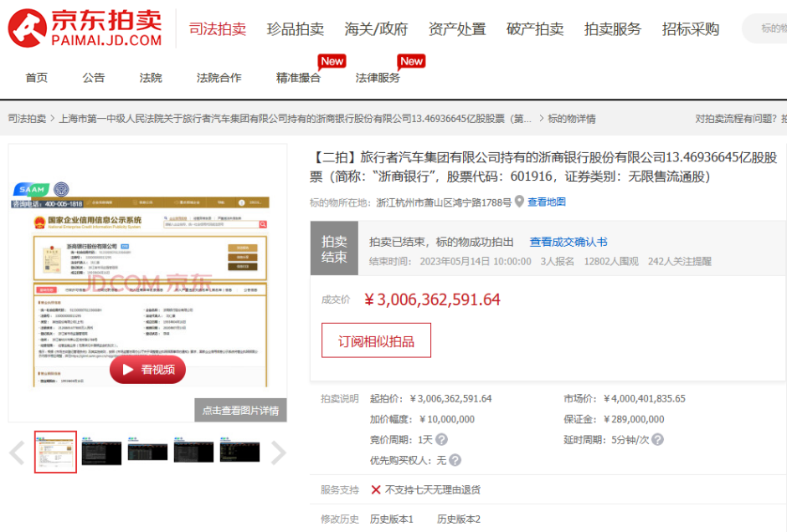Click the auction title 【二拍】旅行者汽车集团
The width and height of the screenshot is (787, 532).
pos(543,167)
